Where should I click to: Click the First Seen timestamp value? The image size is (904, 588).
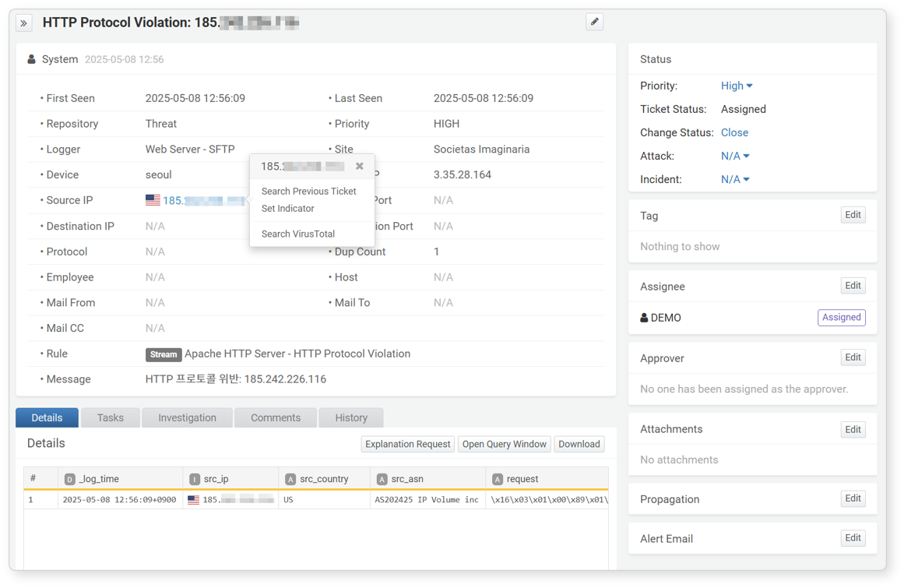click(x=195, y=99)
